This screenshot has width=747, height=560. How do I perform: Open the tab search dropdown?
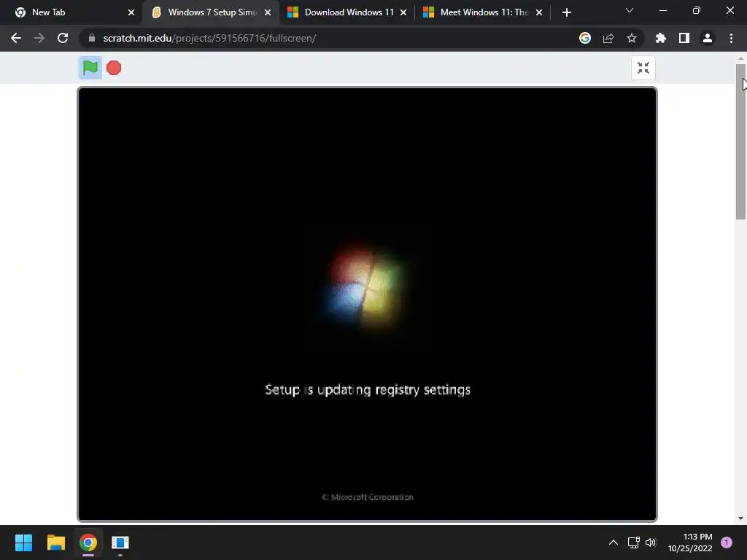[630, 10]
